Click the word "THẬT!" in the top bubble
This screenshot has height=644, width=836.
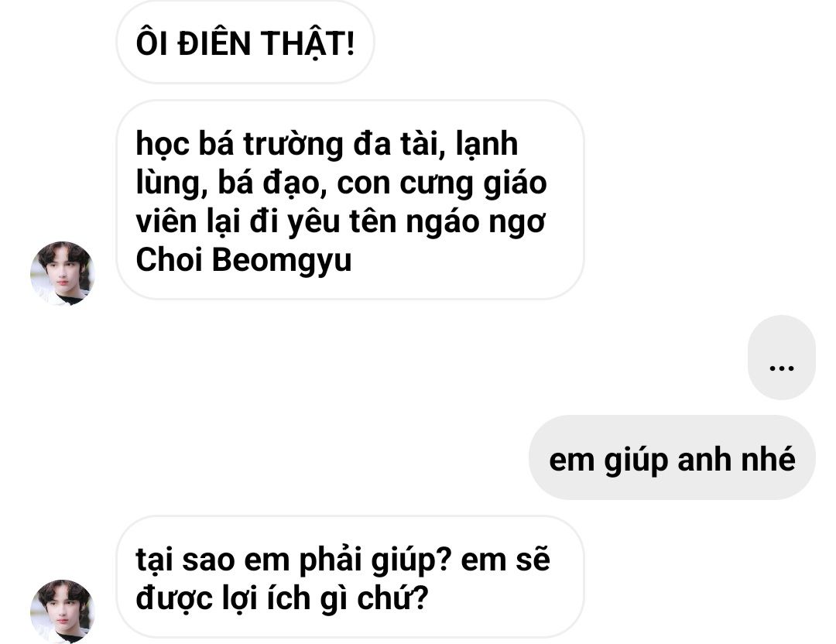[x=307, y=43]
